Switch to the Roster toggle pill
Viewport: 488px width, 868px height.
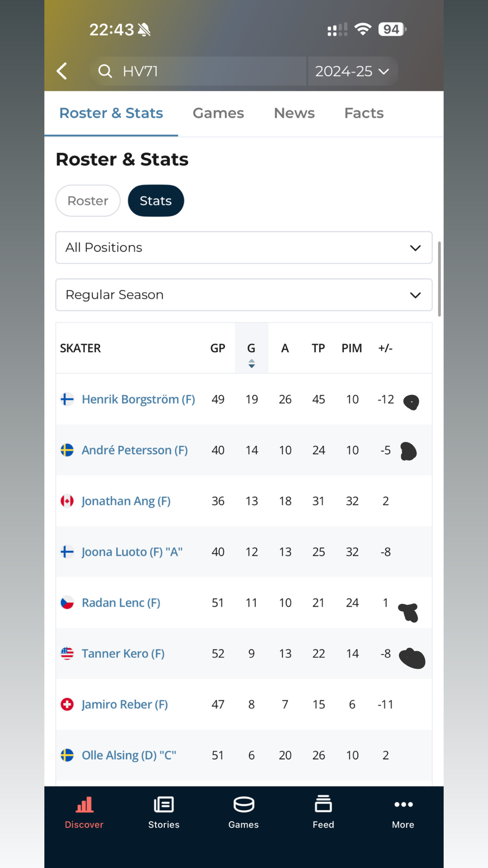coord(88,201)
